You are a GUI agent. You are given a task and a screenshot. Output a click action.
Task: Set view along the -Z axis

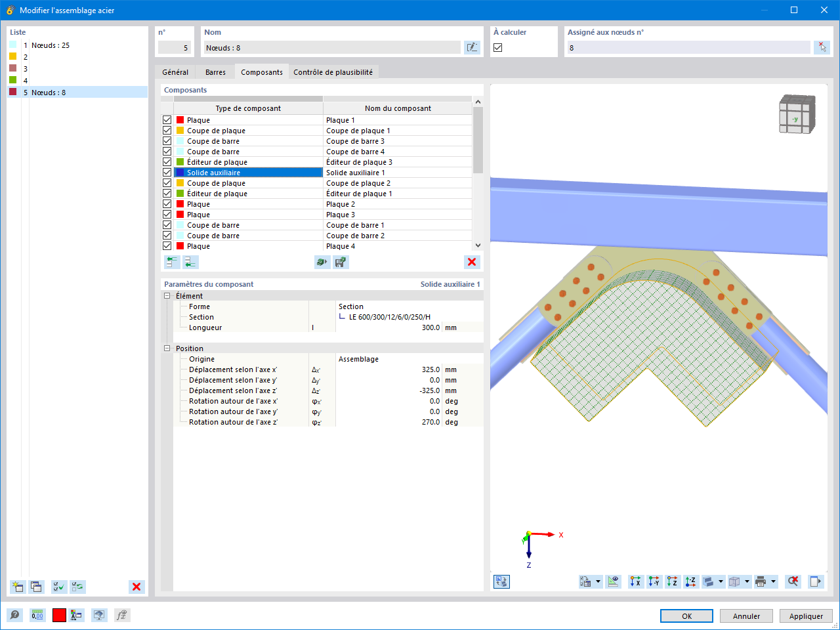pyautogui.click(x=691, y=581)
